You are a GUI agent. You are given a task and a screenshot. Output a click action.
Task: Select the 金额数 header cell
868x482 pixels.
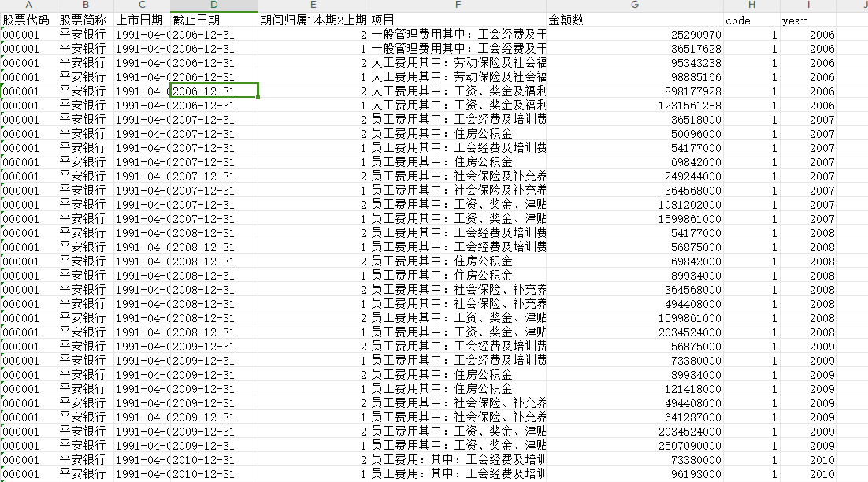coord(634,20)
